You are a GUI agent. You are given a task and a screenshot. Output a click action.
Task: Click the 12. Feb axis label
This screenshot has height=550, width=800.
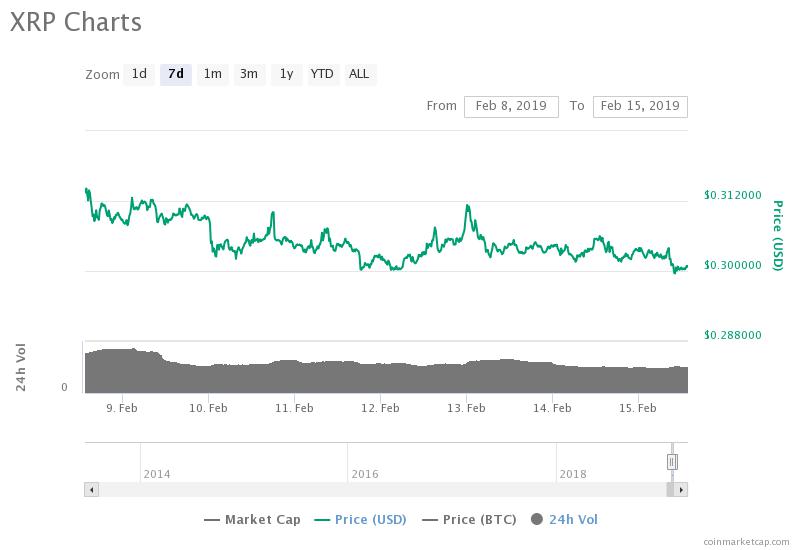(380, 408)
